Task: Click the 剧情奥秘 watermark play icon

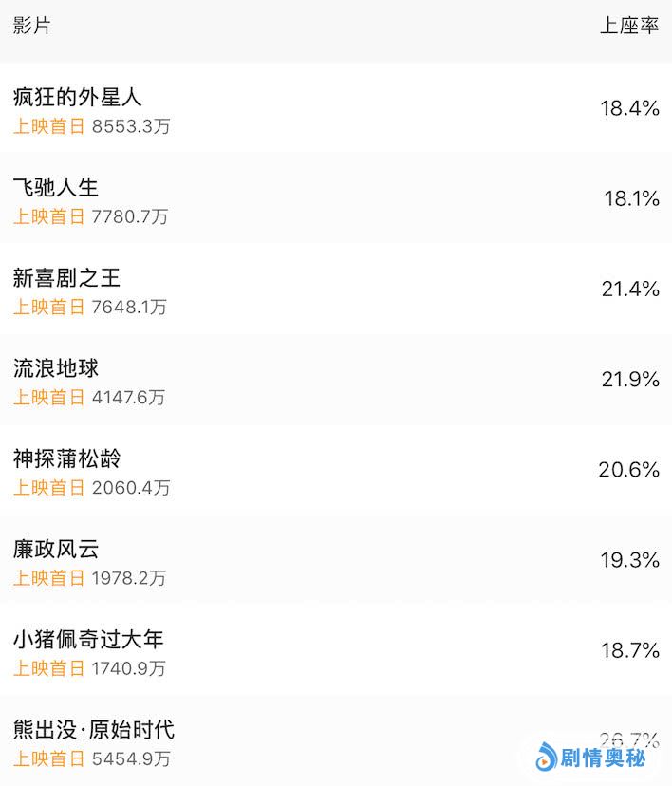Action: tap(546, 758)
